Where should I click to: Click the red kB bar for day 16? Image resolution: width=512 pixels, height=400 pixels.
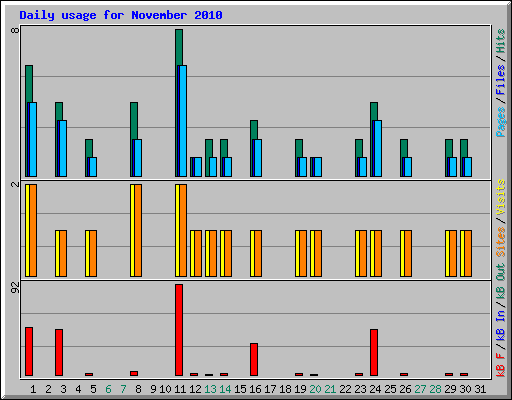pos(254,360)
